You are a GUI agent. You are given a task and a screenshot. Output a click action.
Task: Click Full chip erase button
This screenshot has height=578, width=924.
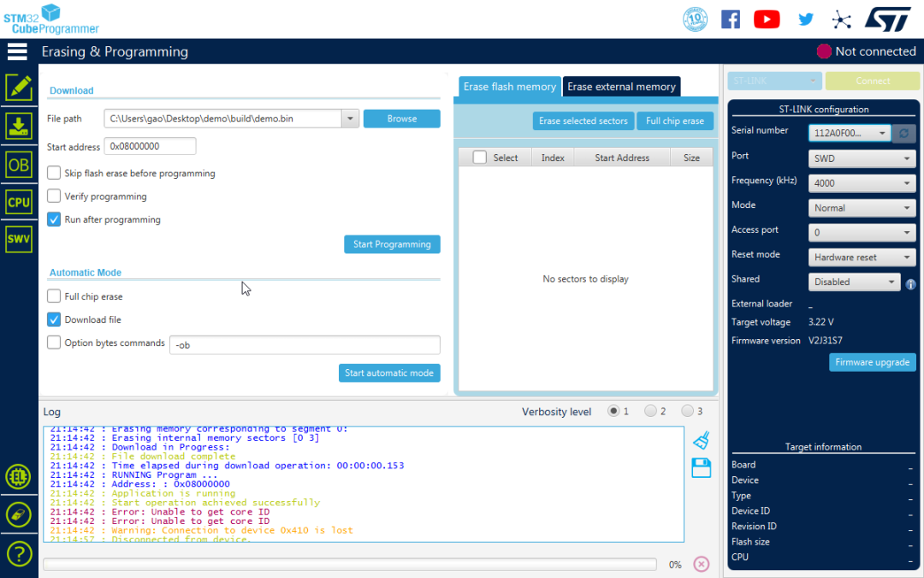[675, 121]
